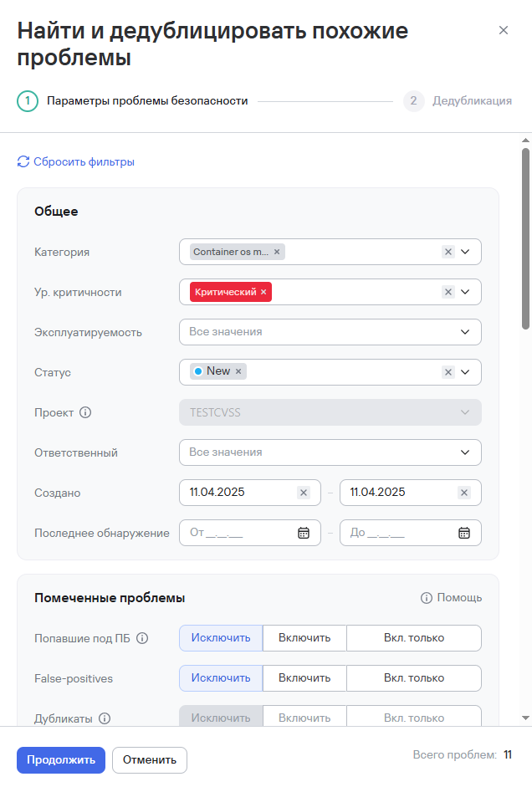Expand the Ур. критичности dropdown chevron
The width and height of the screenshot is (532, 787).
tap(465, 292)
